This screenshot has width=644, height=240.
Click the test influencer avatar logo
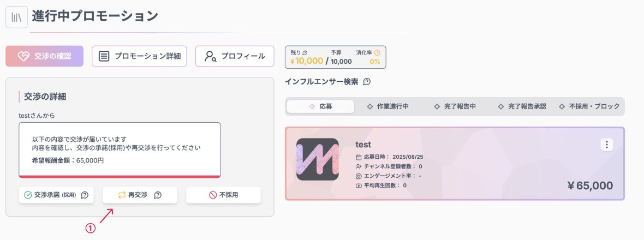pos(317,159)
